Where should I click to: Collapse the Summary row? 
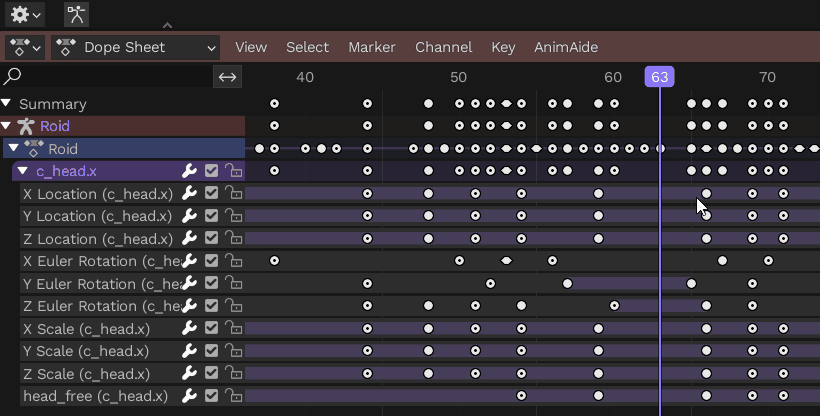coord(7,104)
